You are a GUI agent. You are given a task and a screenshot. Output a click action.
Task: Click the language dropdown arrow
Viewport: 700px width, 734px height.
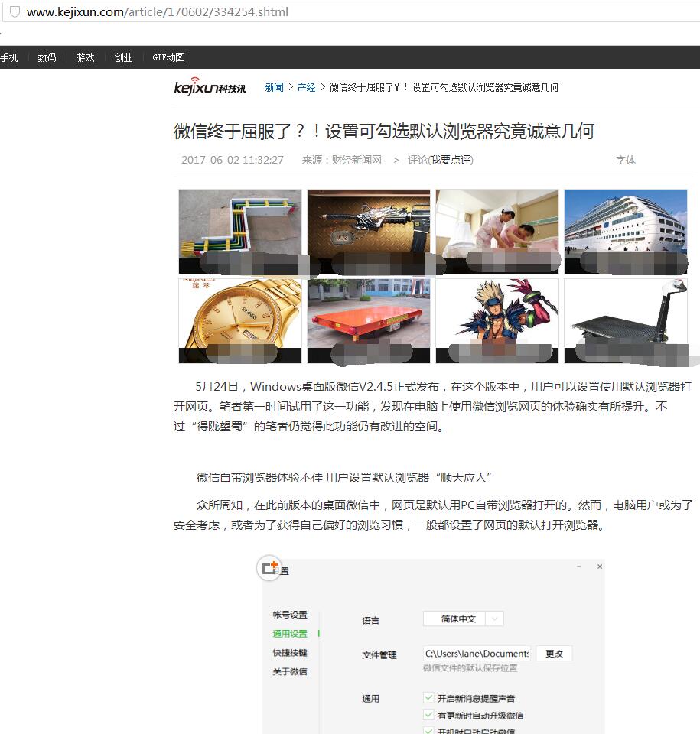[x=494, y=619]
